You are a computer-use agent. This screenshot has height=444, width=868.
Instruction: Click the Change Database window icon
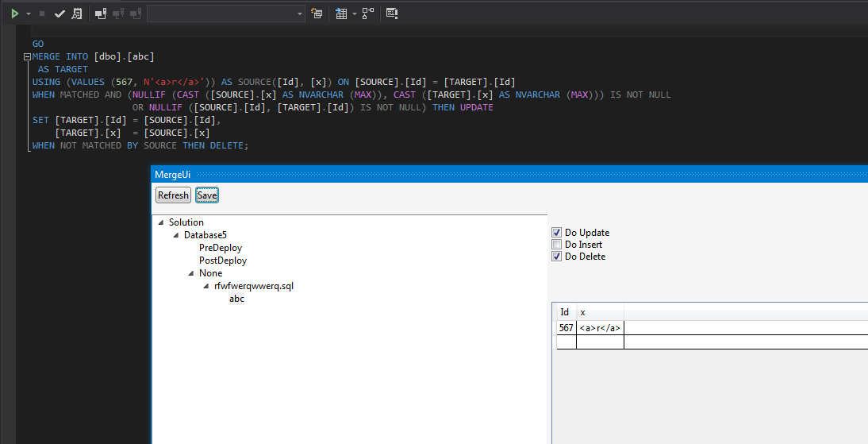[317, 14]
